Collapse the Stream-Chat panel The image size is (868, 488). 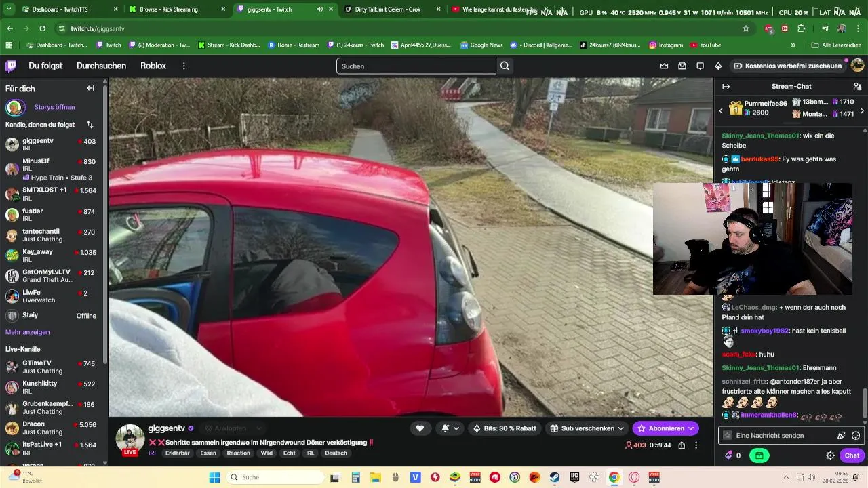pyautogui.click(x=726, y=86)
